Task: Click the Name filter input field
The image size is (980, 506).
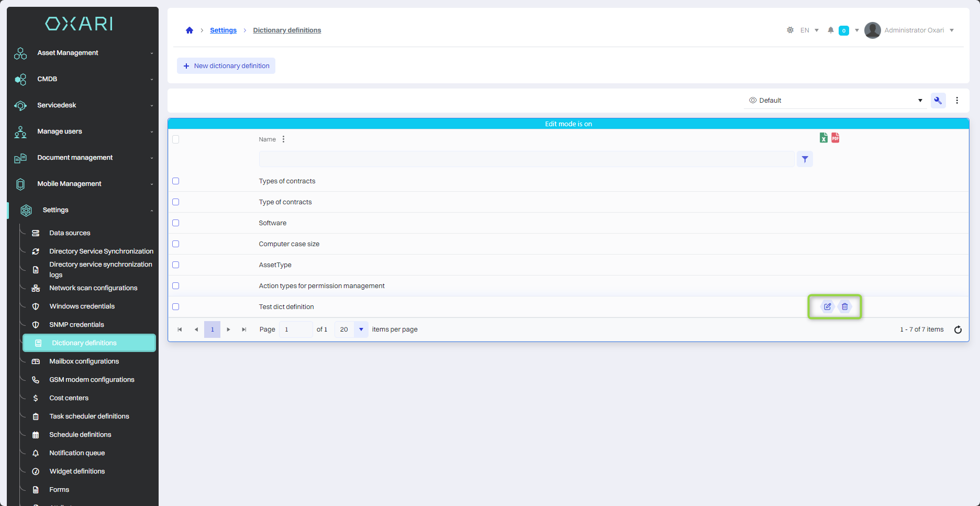Action: [x=527, y=159]
